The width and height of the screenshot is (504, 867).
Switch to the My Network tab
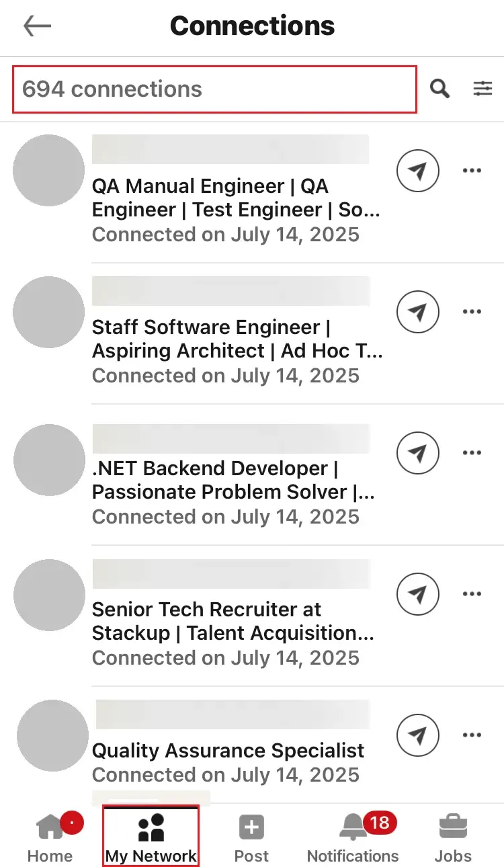[151, 836]
